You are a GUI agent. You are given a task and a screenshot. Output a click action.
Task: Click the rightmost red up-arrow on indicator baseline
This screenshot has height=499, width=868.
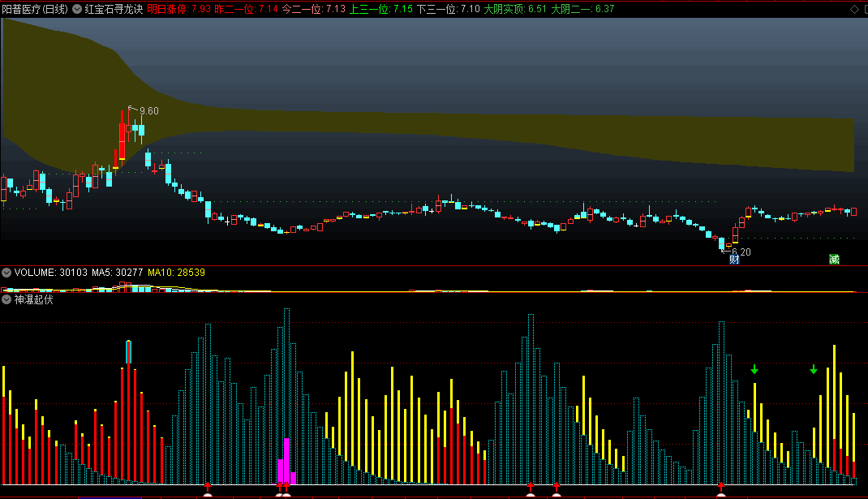click(x=720, y=487)
